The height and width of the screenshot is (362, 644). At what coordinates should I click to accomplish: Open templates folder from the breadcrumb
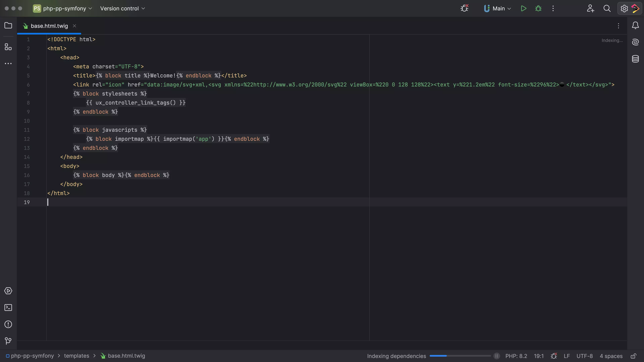point(76,356)
